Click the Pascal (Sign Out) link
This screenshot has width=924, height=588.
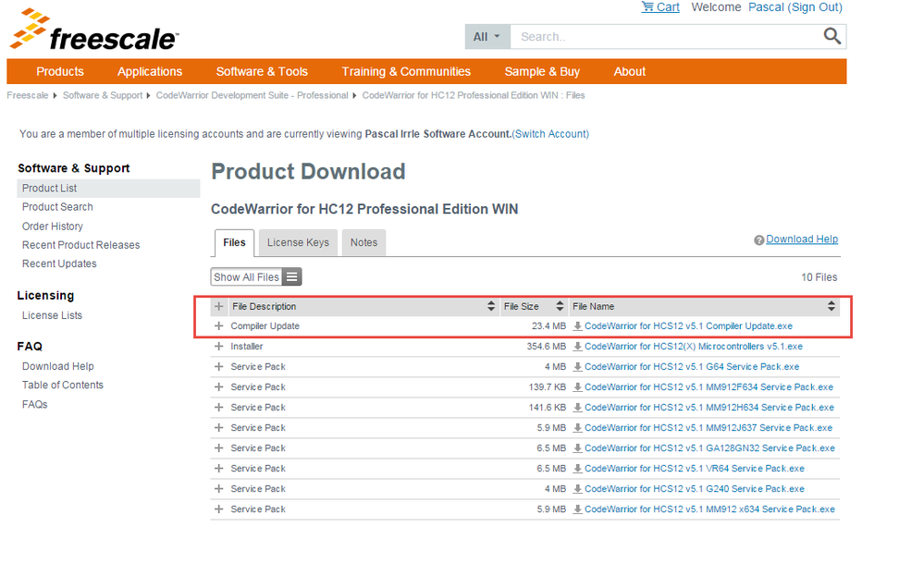pyautogui.click(x=795, y=7)
